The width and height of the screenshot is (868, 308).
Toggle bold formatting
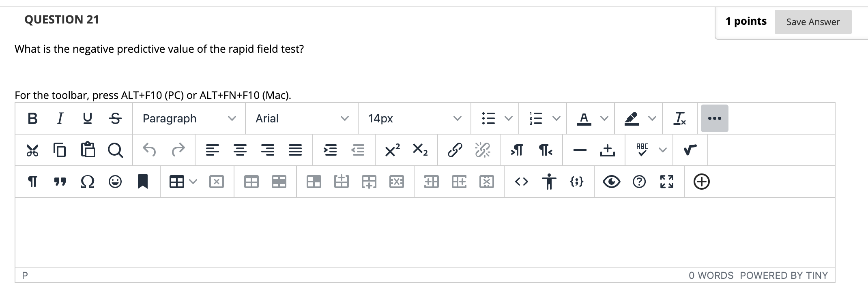[32, 118]
